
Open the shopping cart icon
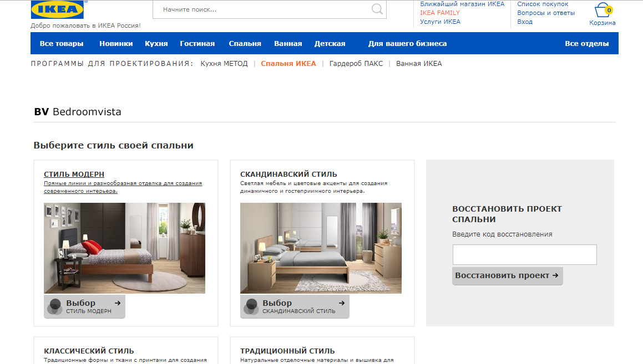tap(602, 11)
